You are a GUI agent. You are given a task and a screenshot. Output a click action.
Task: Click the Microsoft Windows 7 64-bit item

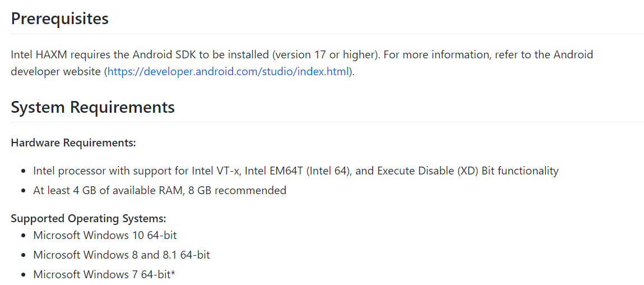pos(104,274)
